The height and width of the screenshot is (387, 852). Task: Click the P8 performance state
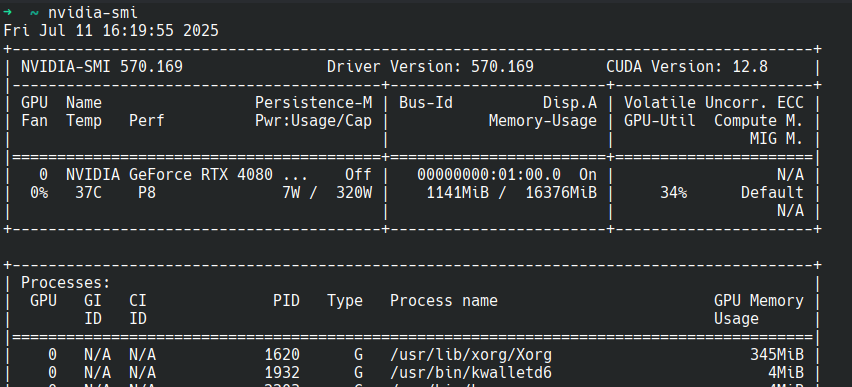(147, 192)
